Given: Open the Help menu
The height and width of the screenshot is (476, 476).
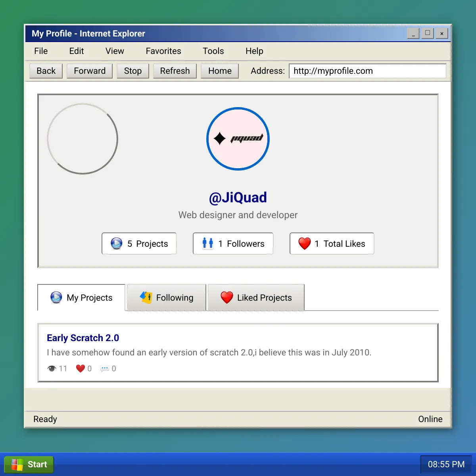Looking at the screenshot, I should coord(254,51).
